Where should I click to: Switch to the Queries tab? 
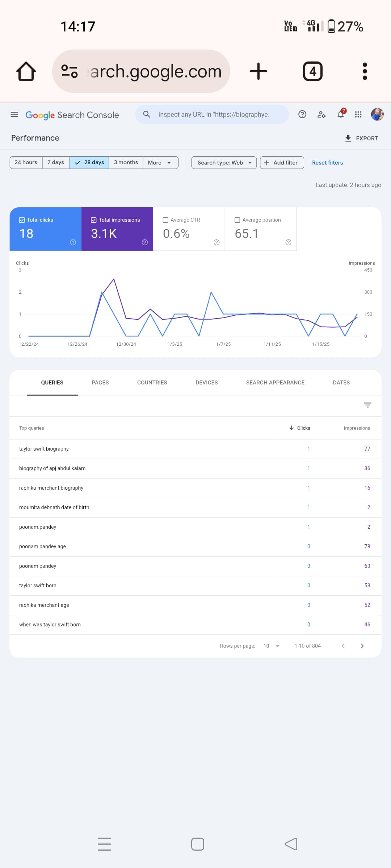click(x=52, y=383)
